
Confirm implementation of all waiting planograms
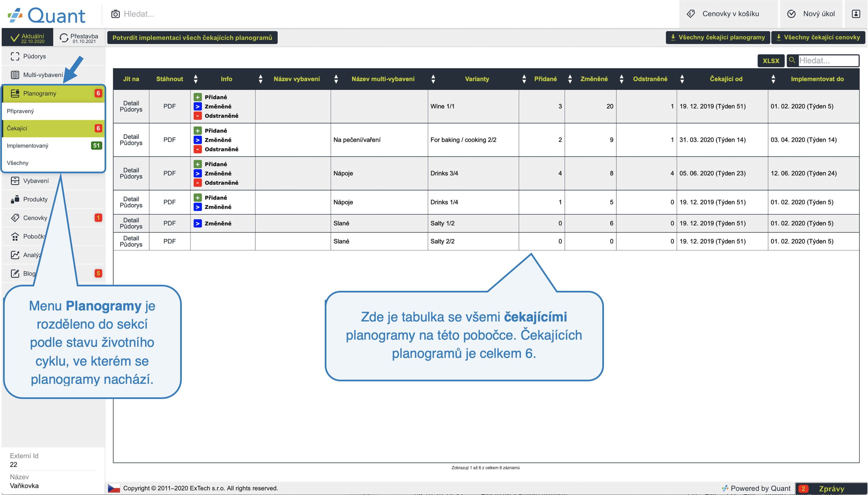(192, 38)
